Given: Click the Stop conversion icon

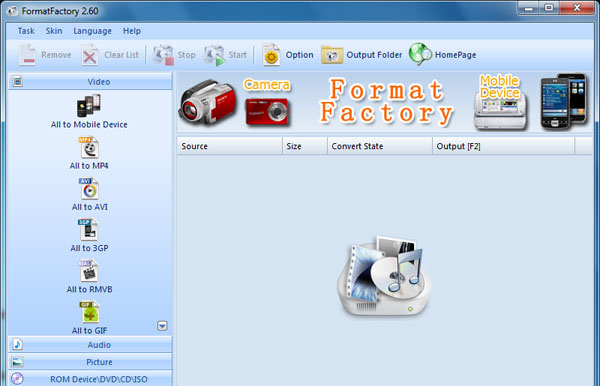Looking at the screenshot, I should (x=163, y=55).
